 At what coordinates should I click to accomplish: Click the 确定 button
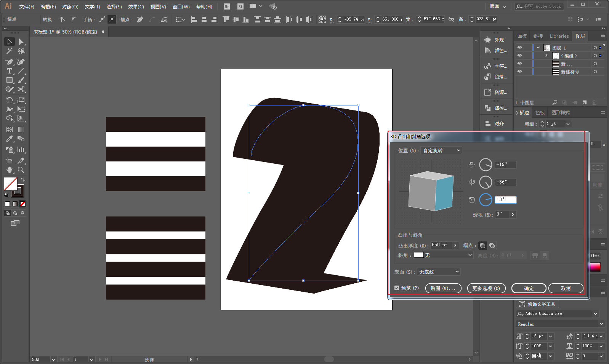[529, 288]
